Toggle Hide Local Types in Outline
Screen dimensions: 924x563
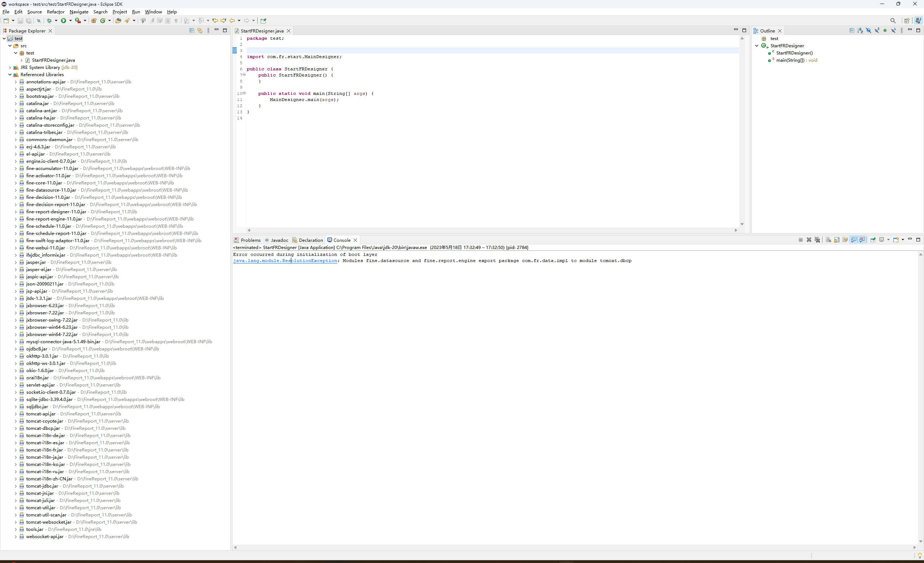pos(894,30)
